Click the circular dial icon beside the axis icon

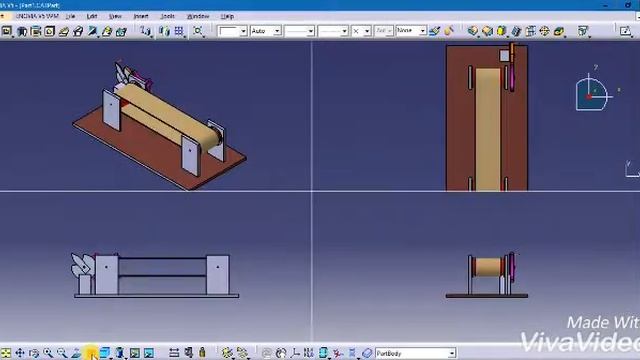click(x=281, y=353)
